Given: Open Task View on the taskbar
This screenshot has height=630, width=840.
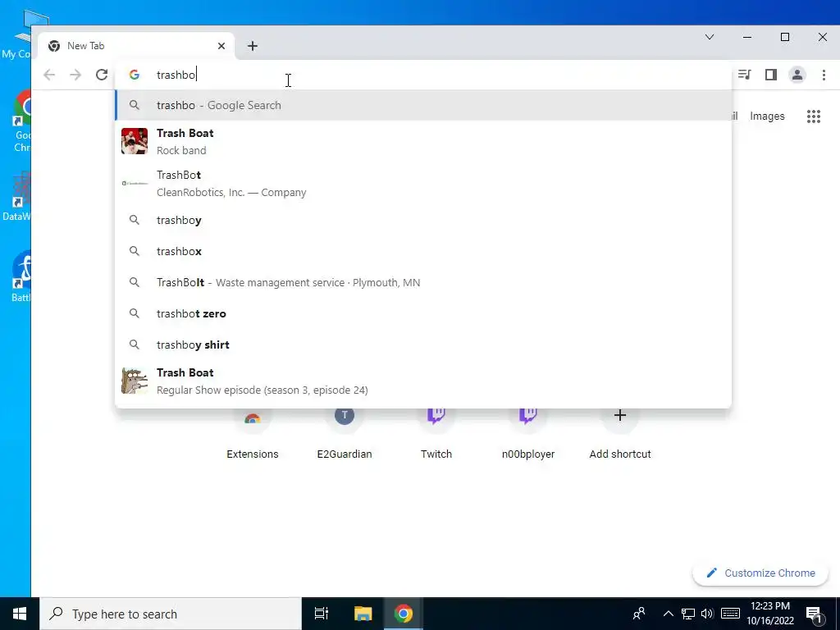Looking at the screenshot, I should click(x=322, y=614).
